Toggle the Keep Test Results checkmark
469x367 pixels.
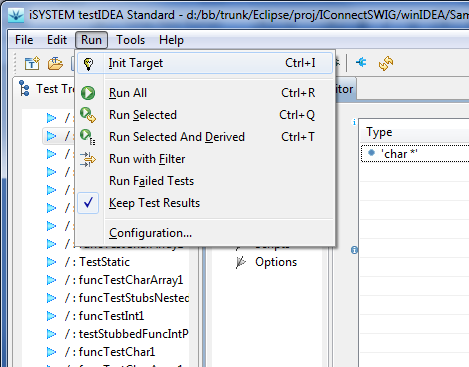88,203
